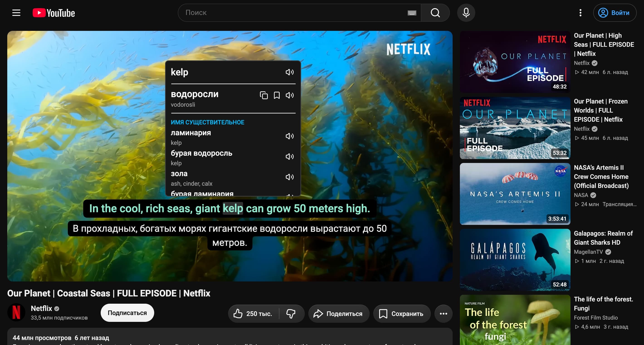This screenshot has height=345, width=644.
Task: Play pronunciation of the word kelp
Action: click(290, 72)
